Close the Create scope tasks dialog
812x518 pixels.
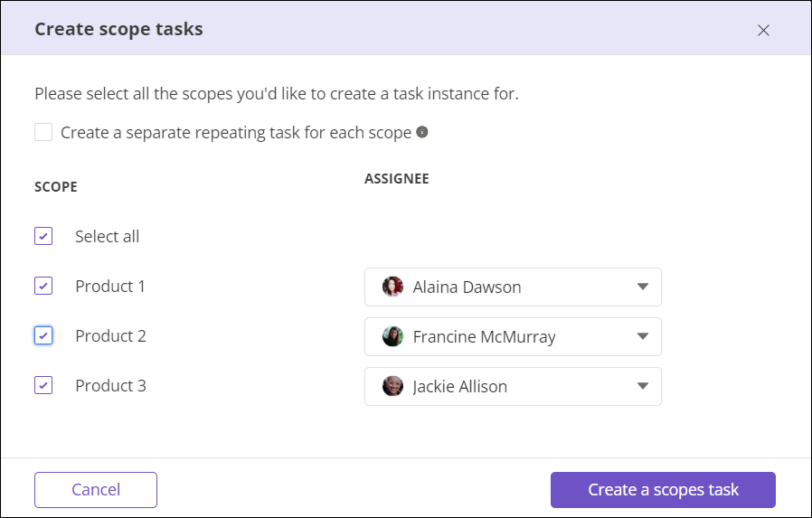(x=763, y=31)
